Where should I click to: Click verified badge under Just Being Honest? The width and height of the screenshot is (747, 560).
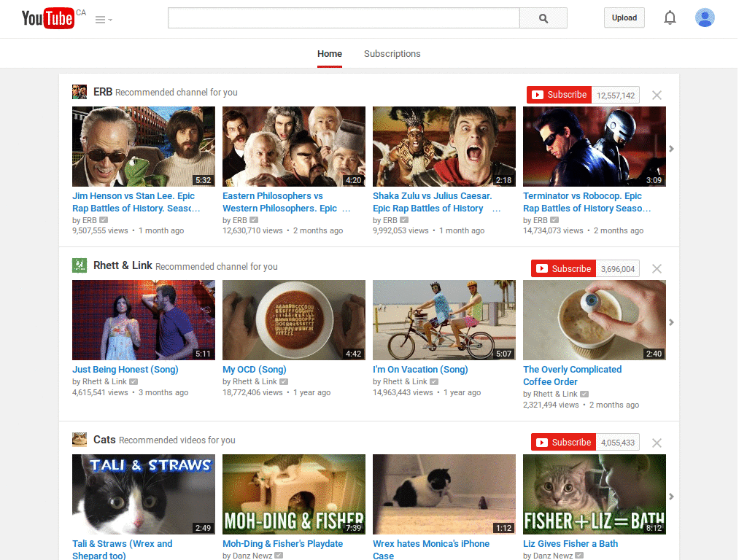click(x=133, y=381)
